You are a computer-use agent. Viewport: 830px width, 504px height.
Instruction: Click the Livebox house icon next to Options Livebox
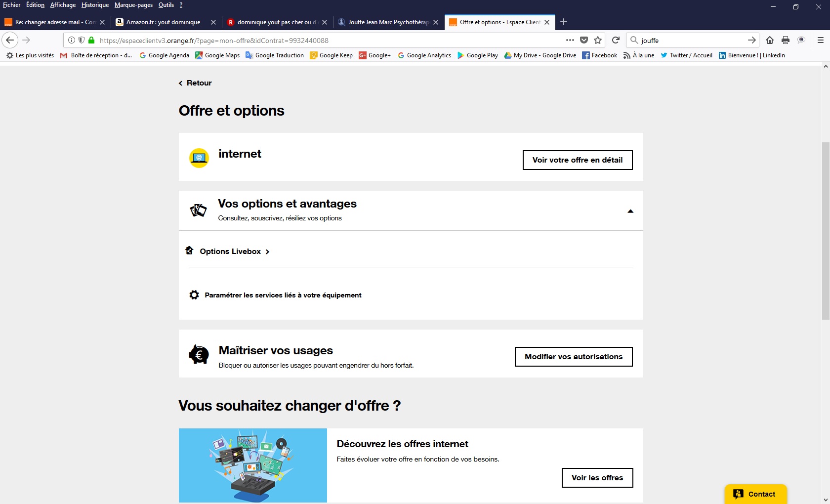tap(189, 251)
